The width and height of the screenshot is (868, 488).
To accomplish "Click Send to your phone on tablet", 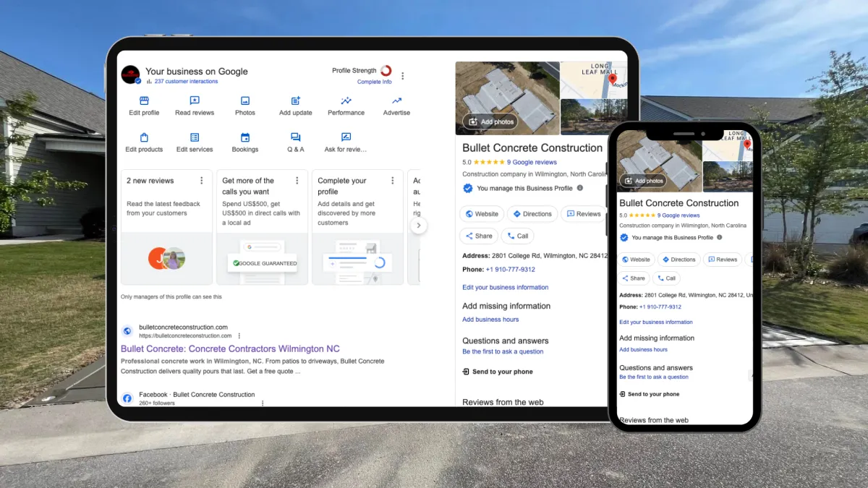I will pos(498,372).
